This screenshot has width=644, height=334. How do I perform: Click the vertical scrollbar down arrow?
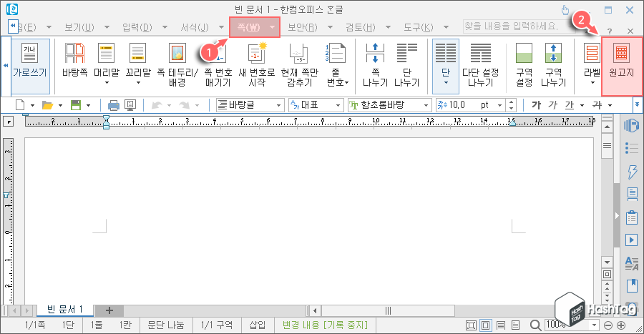(x=607, y=262)
